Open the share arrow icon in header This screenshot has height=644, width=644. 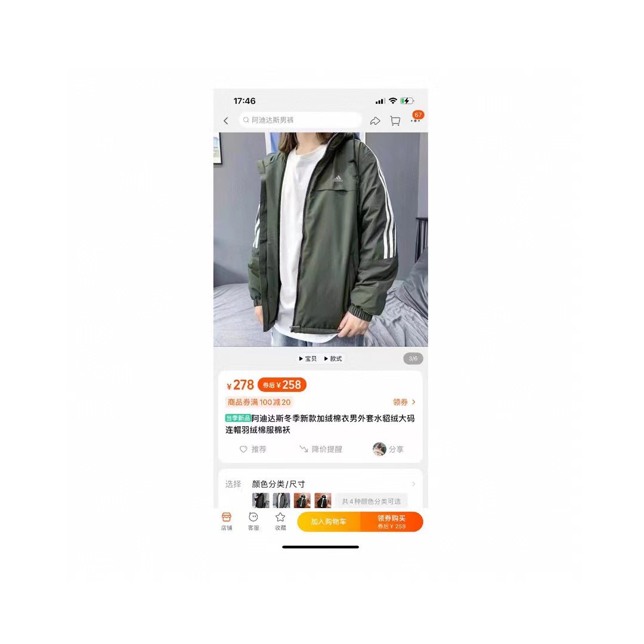point(375,120)
